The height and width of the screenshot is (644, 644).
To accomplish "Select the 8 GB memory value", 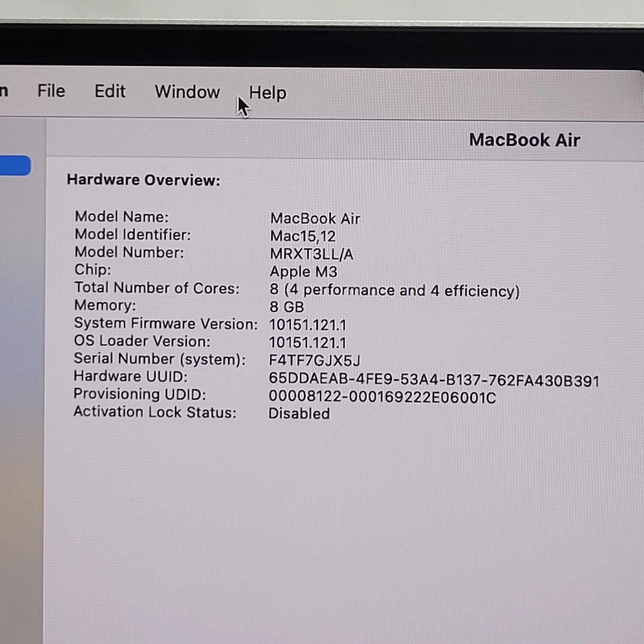I will [x=286, y=307].
